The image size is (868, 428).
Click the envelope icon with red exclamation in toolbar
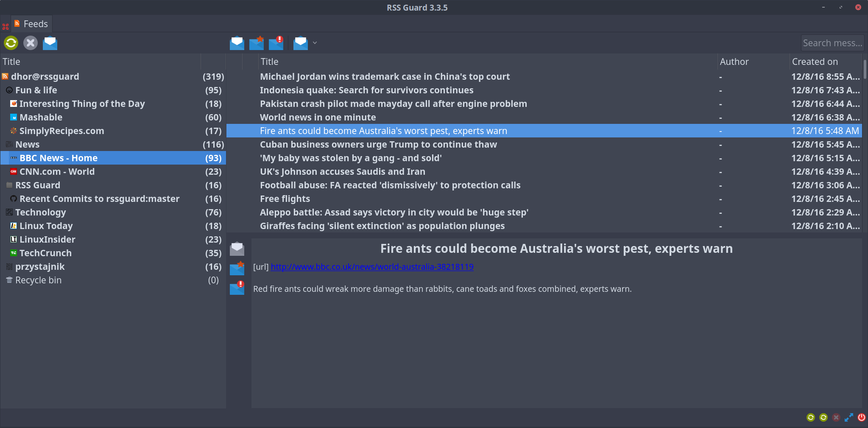click(x=276, y=43)
